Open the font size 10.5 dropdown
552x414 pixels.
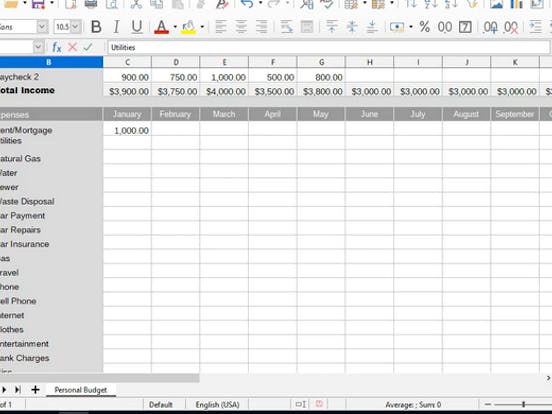[75, 27]
